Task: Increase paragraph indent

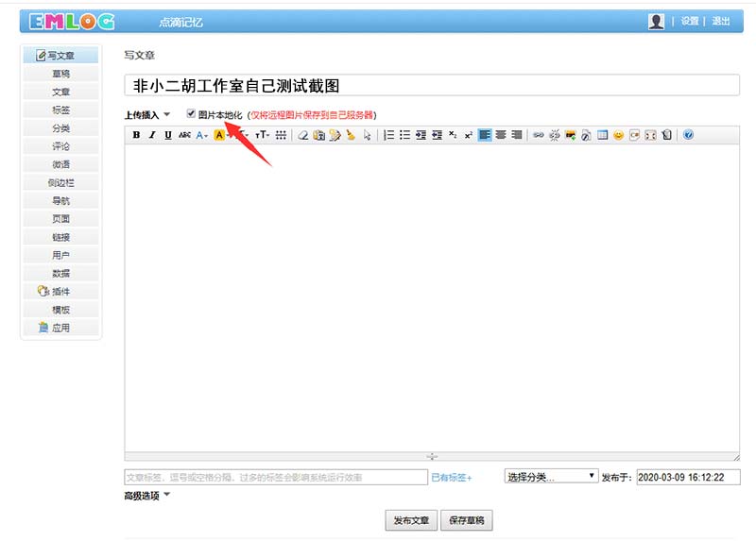Action: tap(421, 135)
